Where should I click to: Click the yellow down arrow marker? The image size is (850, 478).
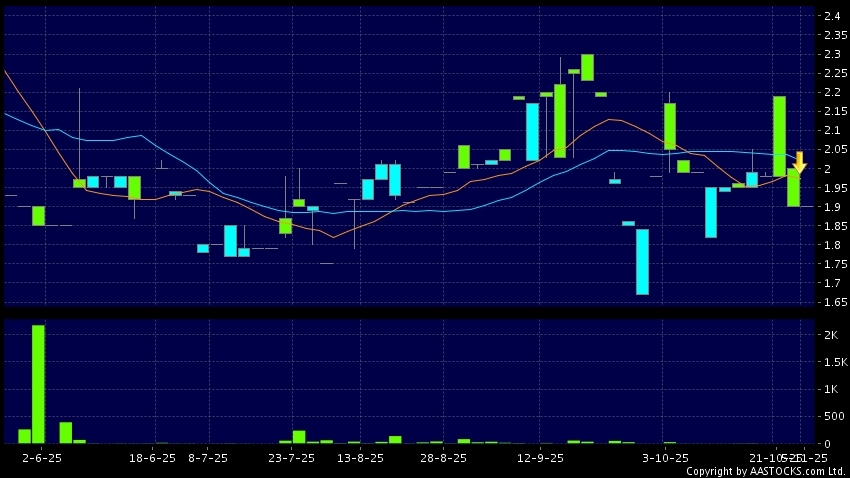[799, 162]
